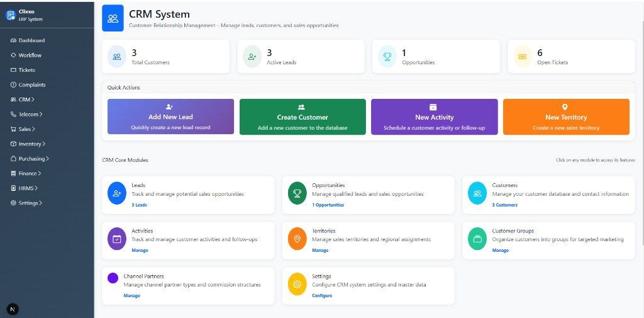Click the Workflow sidebar icon

click(13, 55)
